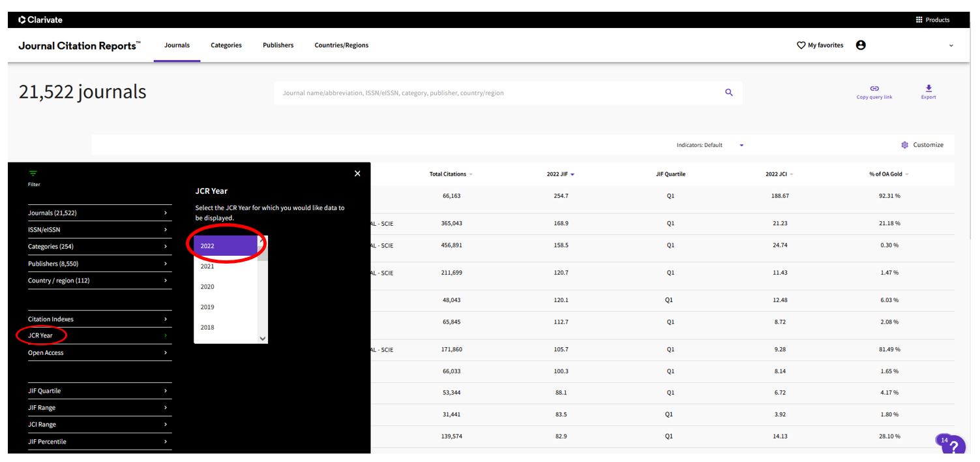Click the JCI value 188.67

pos(780,196)
